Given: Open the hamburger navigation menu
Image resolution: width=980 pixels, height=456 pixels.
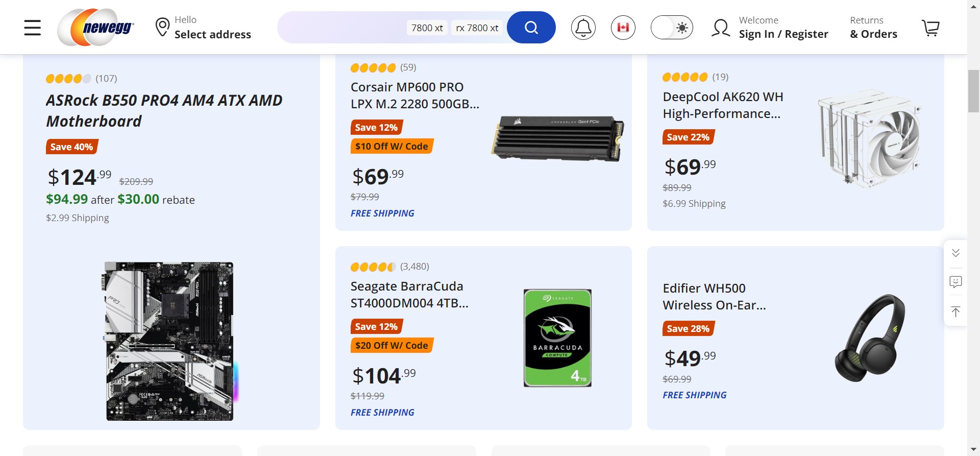Looking at the screenshot, I should [32, 28].
